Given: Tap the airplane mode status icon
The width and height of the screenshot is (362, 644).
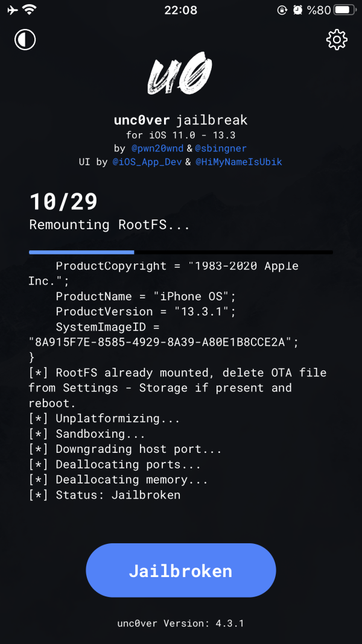Looking at the screenshot, I should click(x=10, y=10).
